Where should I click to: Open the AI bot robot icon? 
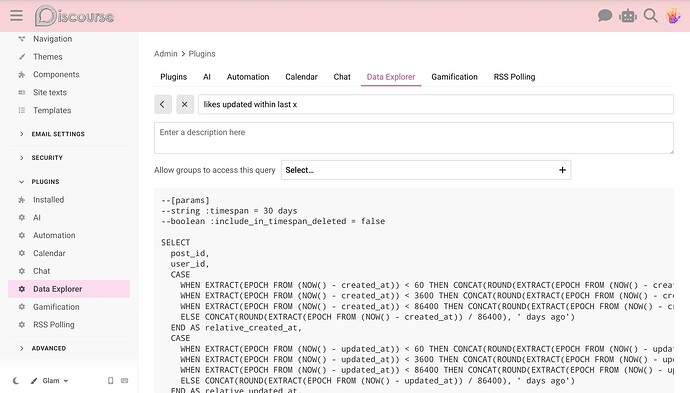628,16
